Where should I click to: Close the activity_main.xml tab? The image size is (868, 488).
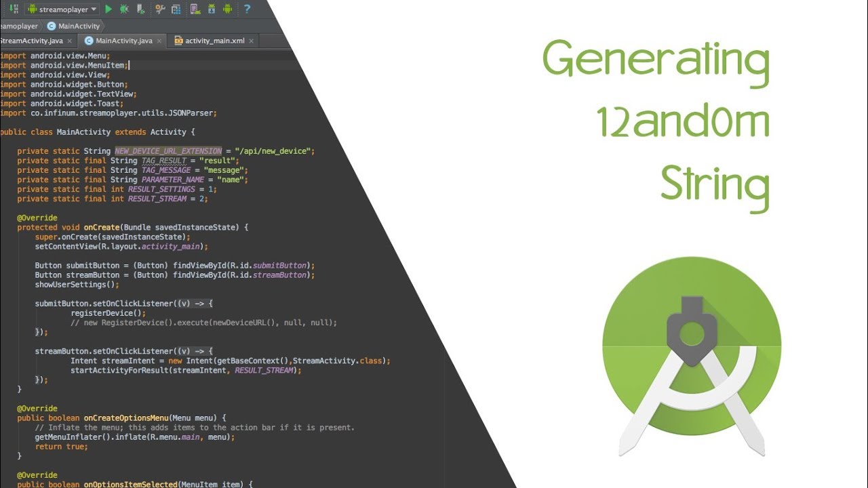point(252,41)
